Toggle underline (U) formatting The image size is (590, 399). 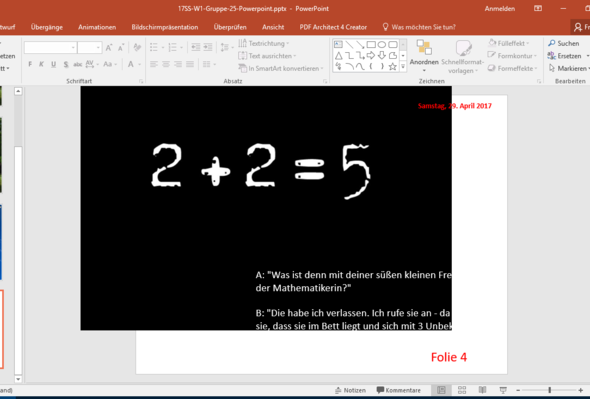[53, 64]
